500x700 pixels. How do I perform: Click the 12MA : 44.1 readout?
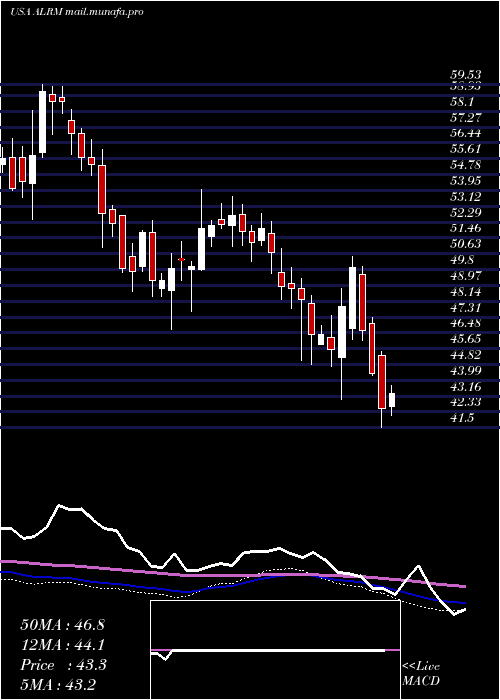coord(62,645)
